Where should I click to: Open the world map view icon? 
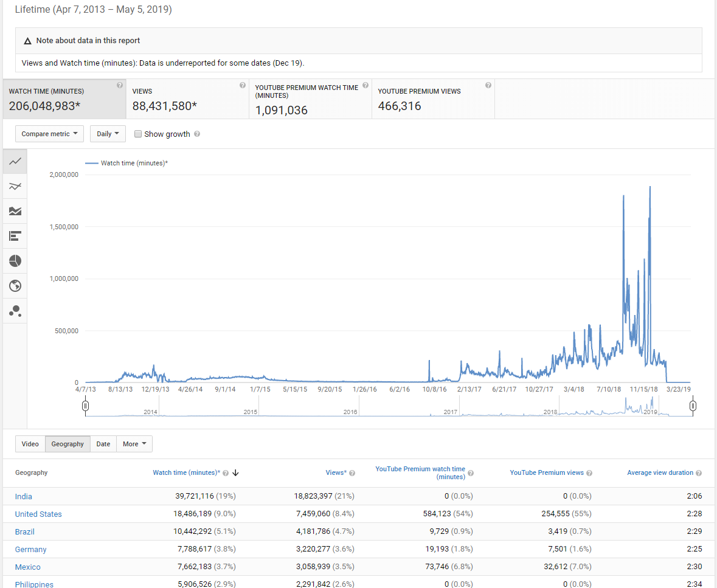coord(15,286)
